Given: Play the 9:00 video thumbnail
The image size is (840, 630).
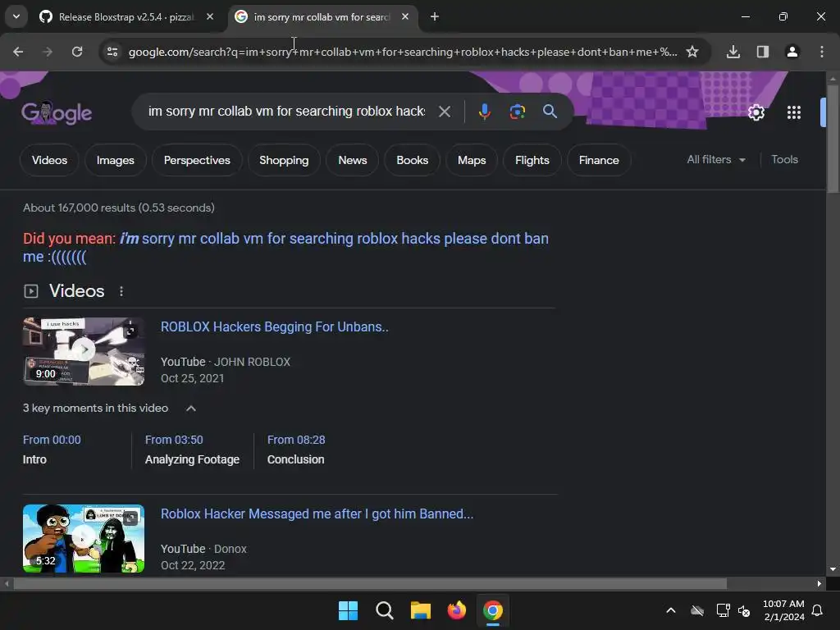Looking at the screenshot, I should (x=84, y=351).
